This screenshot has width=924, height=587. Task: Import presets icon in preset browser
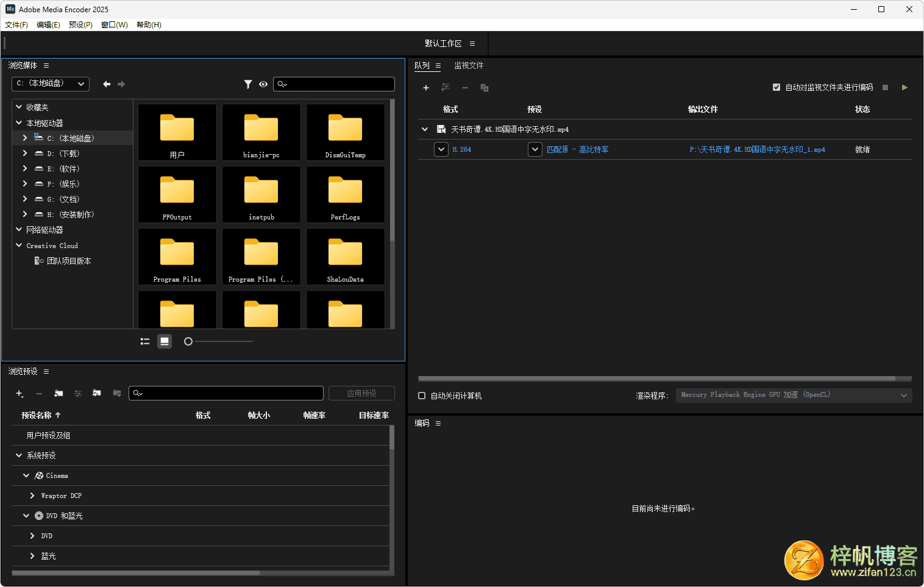97,393
